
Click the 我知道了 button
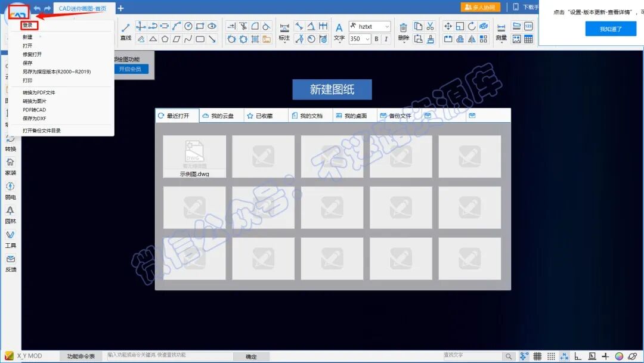611,29
